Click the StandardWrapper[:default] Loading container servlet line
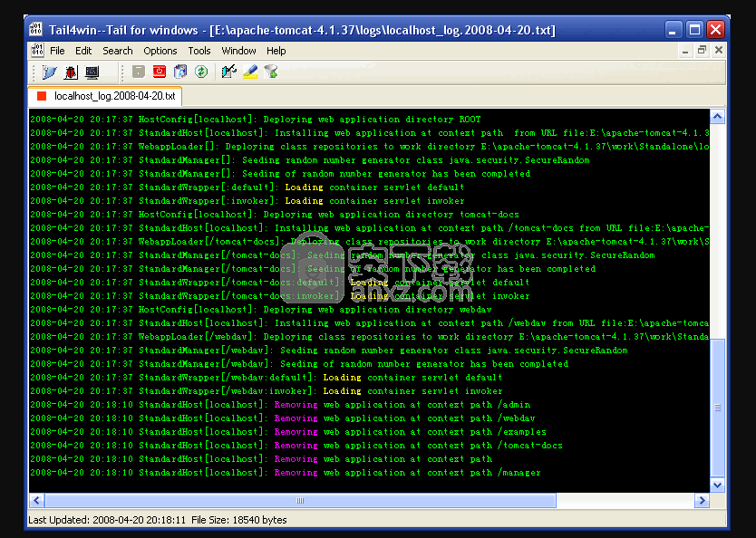 [247, 187]
